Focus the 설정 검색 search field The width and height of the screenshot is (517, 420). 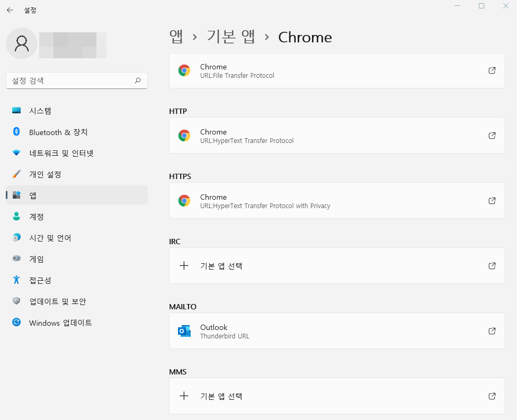click(x=76, y=81)
